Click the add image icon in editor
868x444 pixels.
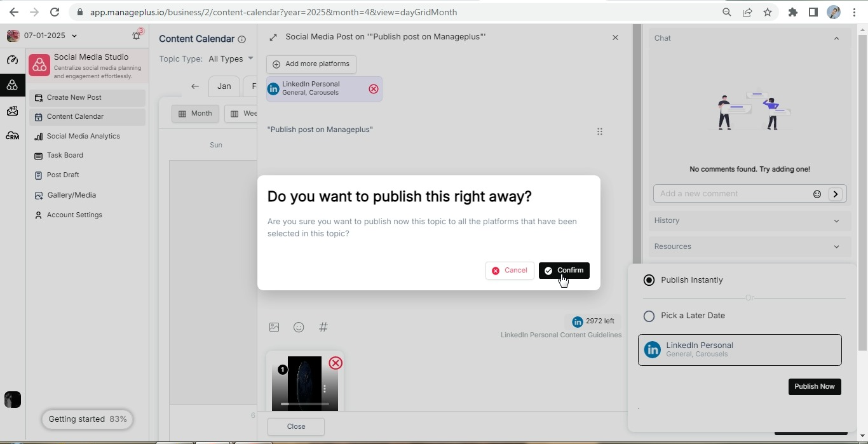(x=275, y=327)
